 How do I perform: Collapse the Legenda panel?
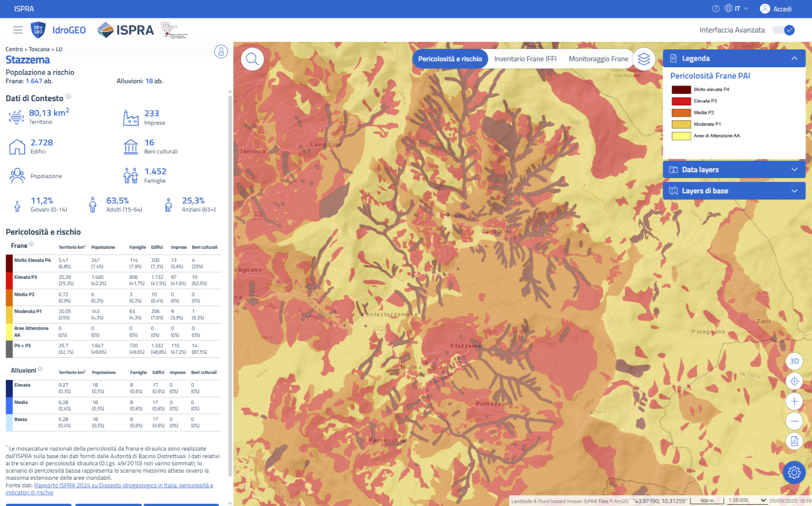coord(794,58)
